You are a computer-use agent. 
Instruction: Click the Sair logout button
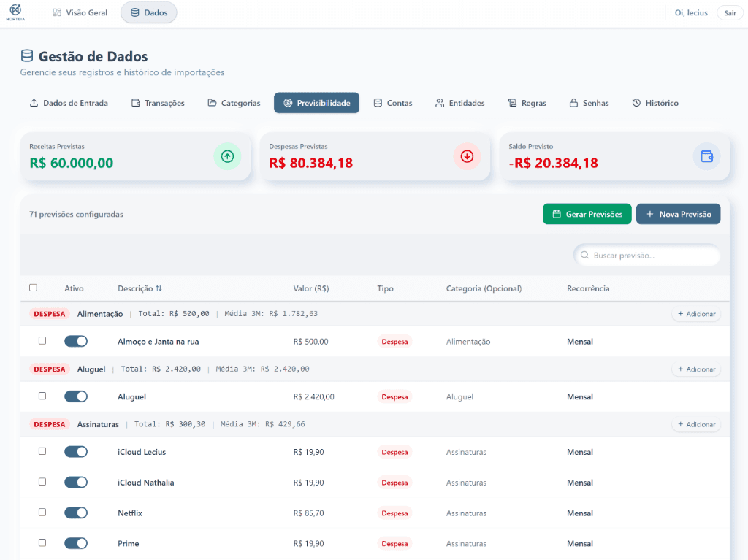coord(730,13)
